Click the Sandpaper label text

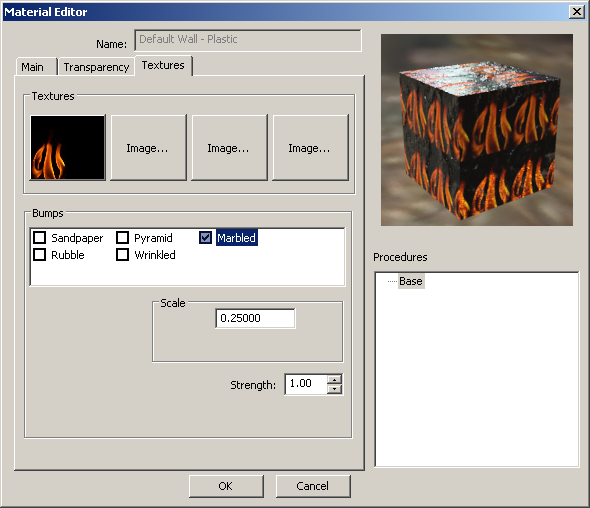77,238
